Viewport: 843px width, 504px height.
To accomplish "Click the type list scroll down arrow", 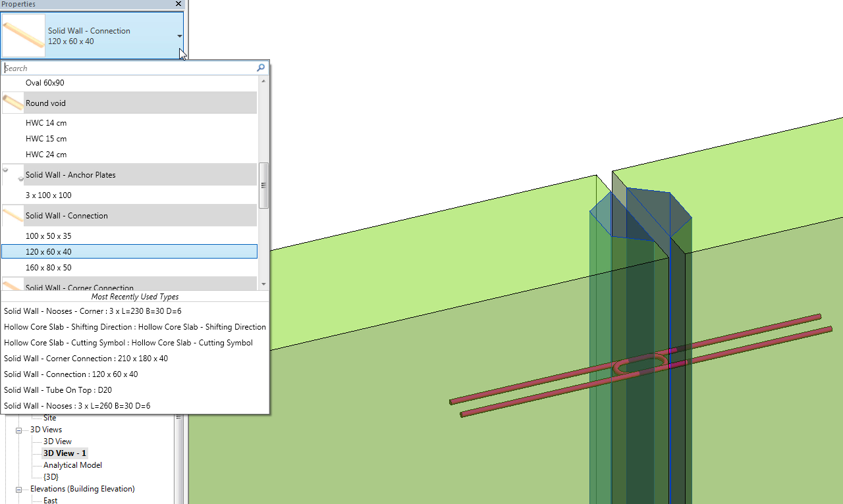I will 263,284.
